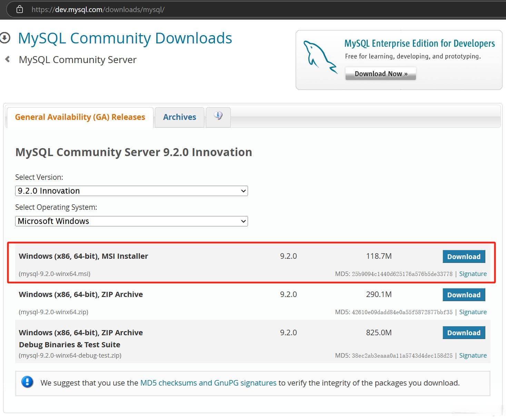
Task: Click Debug Binaries & Test Suite text
Action: (70, 345)
